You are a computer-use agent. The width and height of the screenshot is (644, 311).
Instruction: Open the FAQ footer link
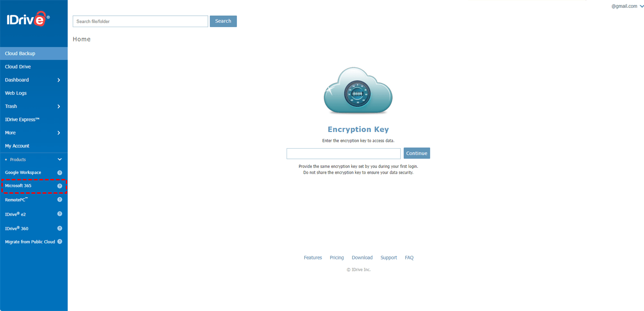[409, 258]
